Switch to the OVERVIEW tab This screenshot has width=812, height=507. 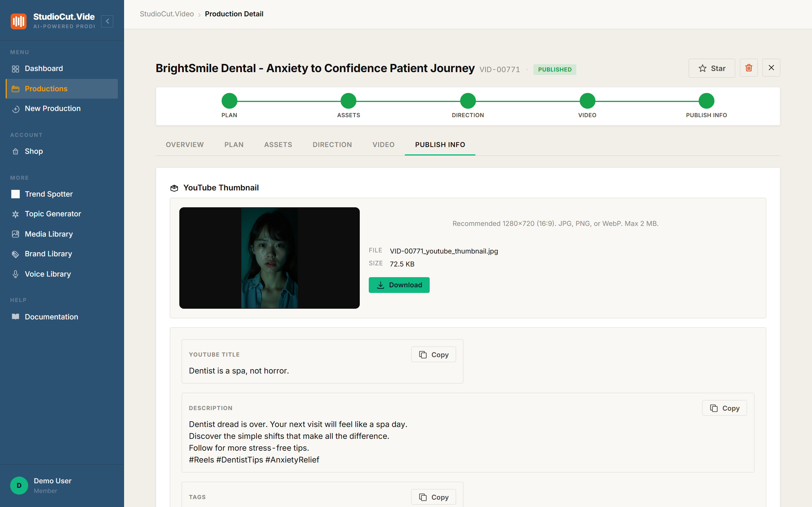(185, 144)
